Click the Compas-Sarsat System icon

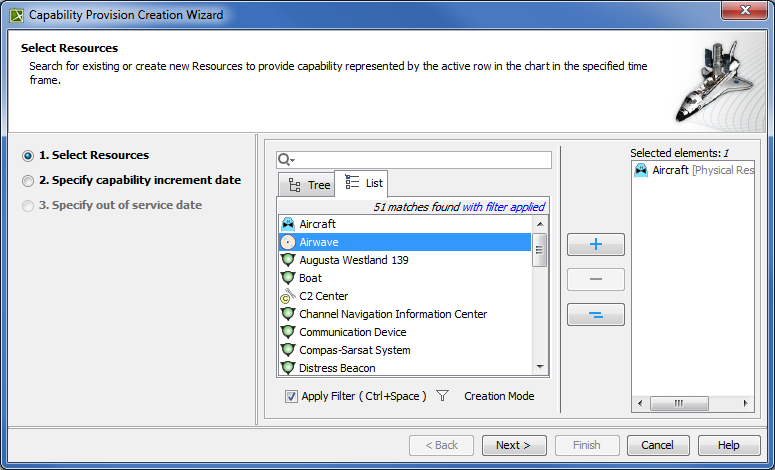coord(288,350)
